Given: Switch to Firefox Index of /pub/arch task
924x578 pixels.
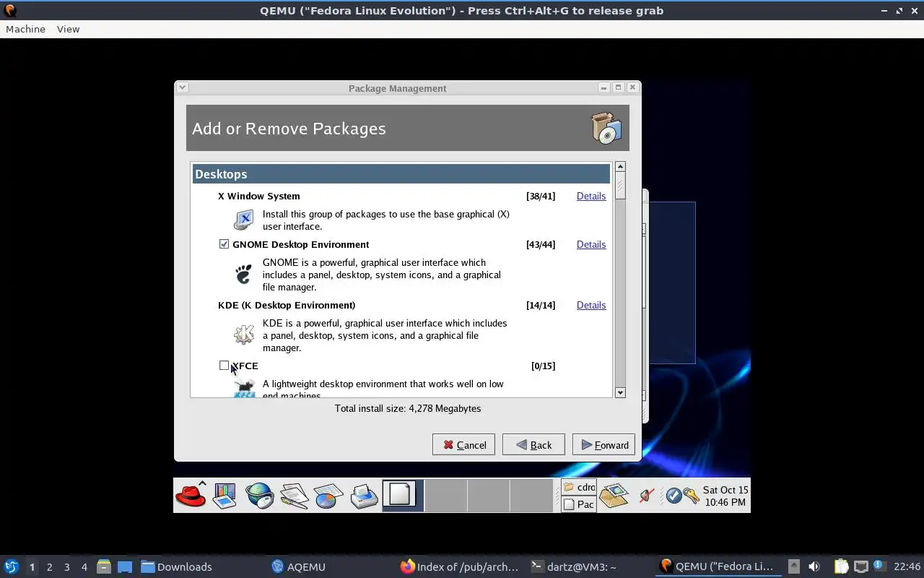Looking at the screenshot, I should (x=460, y=566).
